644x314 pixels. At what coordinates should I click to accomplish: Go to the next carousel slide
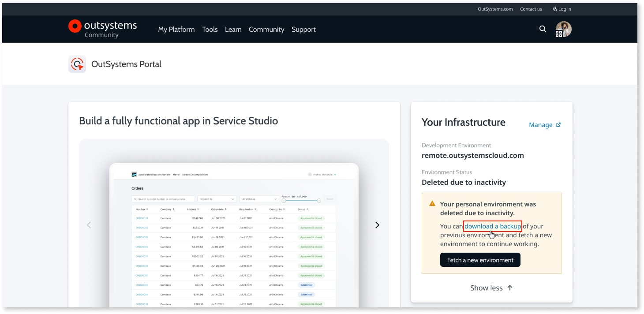pos(377,225)
